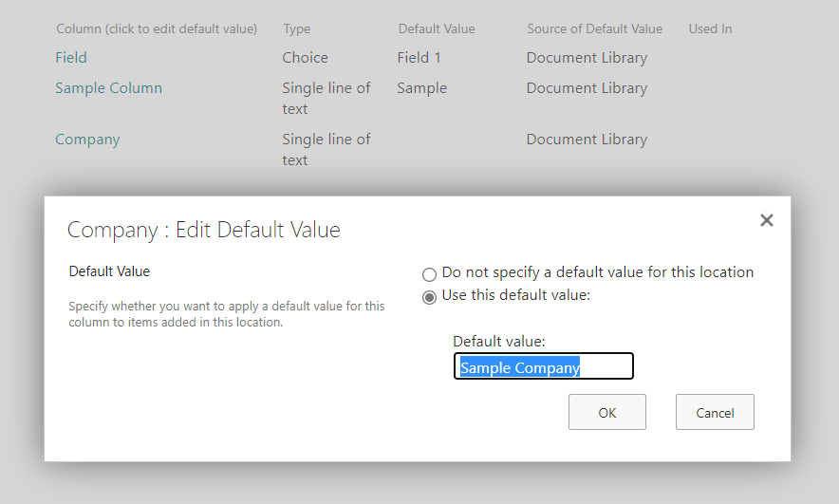
Task: Click the 'Used In' column header
Action: [x=710, y=28]
